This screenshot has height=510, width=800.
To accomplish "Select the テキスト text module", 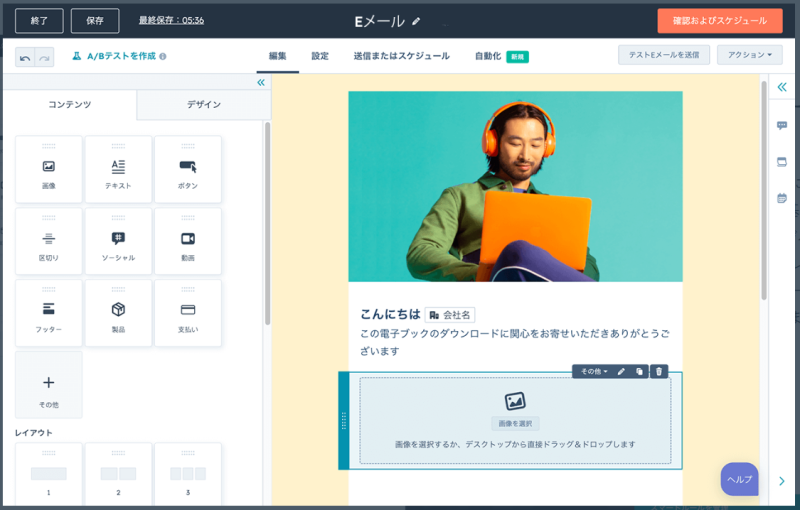I will [118, 169].
